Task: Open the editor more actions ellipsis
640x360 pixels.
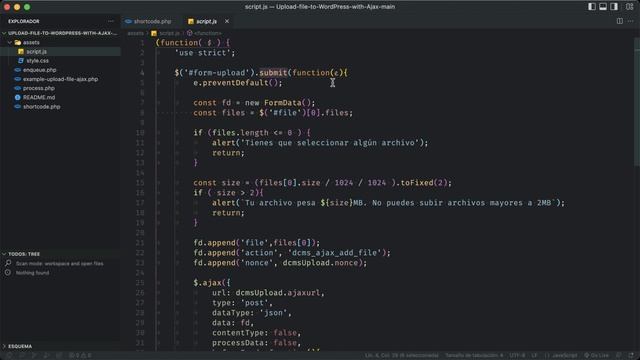Action: pos(631,21)
